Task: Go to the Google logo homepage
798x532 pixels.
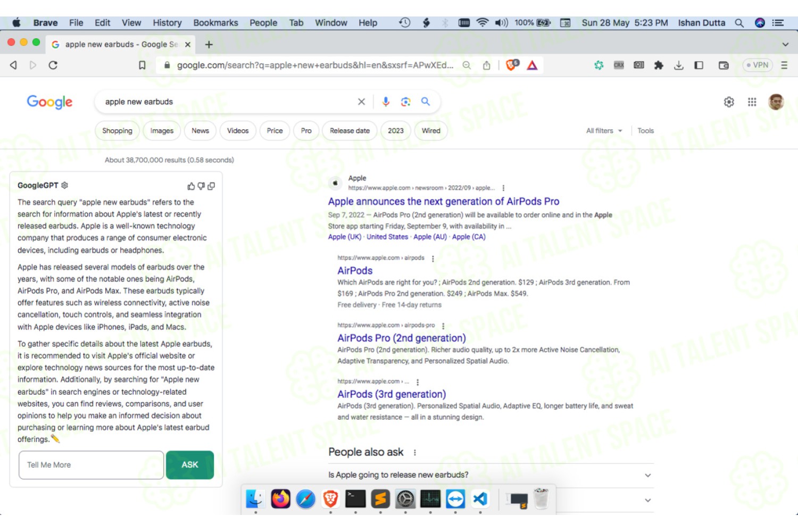Action: pos(49,102)
